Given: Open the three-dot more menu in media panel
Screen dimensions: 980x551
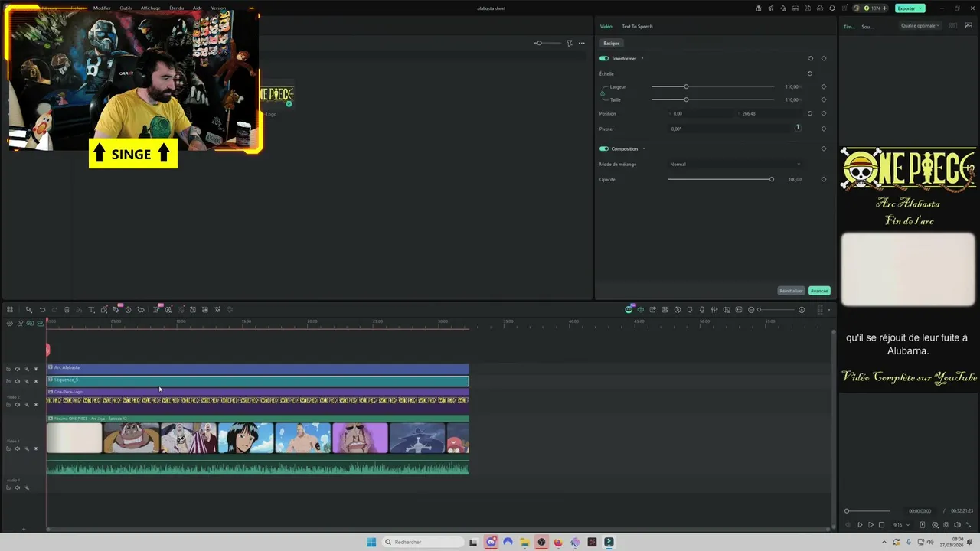Looking at the screenshot, I should point(581,43).
